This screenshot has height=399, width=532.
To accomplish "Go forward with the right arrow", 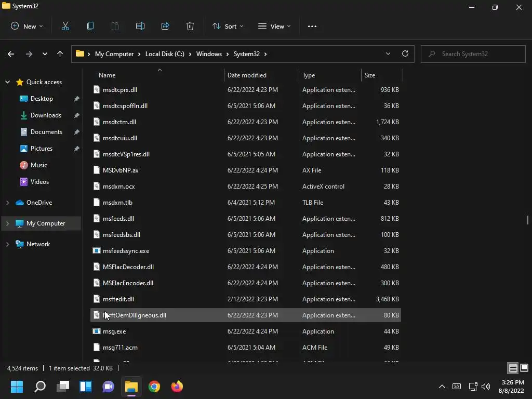I will pos(29,54).
